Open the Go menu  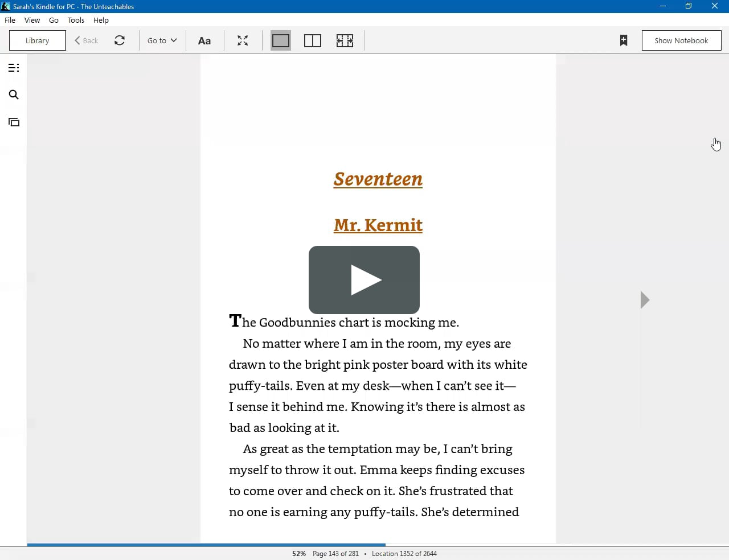(54, 20)
